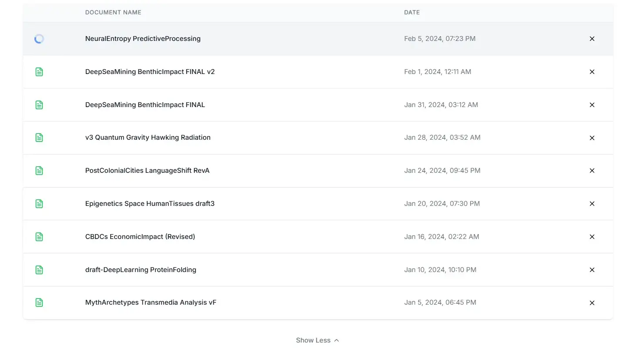Click date Jan 5, 2024, 06:45 PM
This screenshot has width=644, height=353.
coord(440,303)
